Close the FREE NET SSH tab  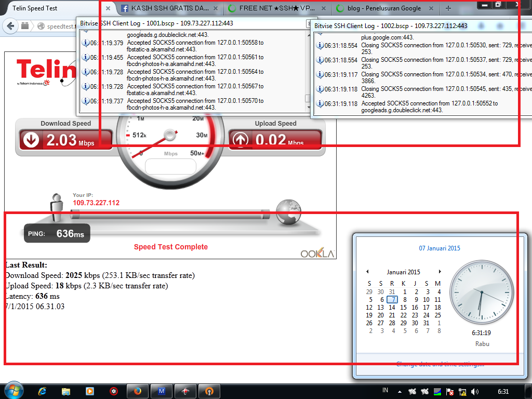click(x=324, y=8)
